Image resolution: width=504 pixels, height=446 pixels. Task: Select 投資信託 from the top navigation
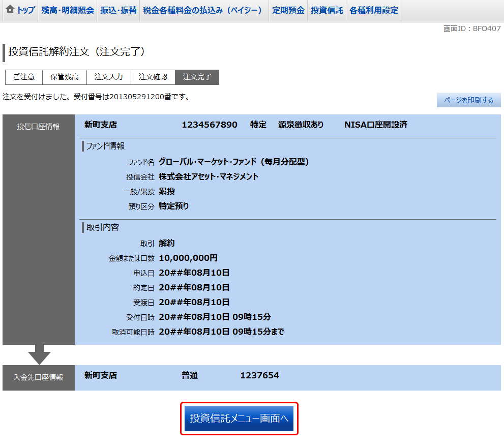coord(326,10)
